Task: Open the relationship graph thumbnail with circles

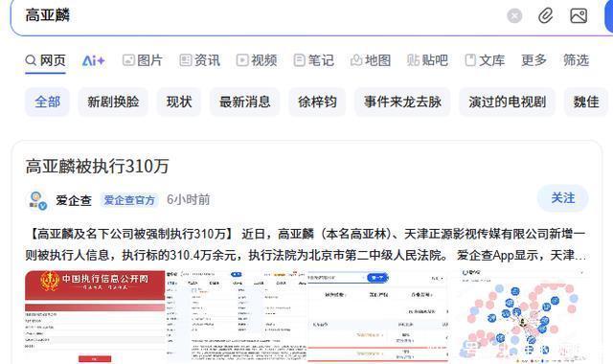Action: pos(519,316)
